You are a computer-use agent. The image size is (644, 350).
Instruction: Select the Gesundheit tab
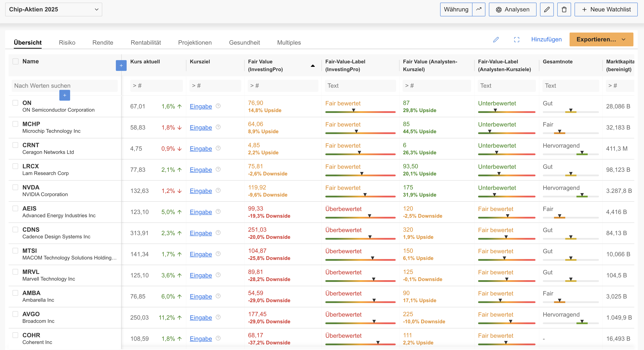point(244,42)
